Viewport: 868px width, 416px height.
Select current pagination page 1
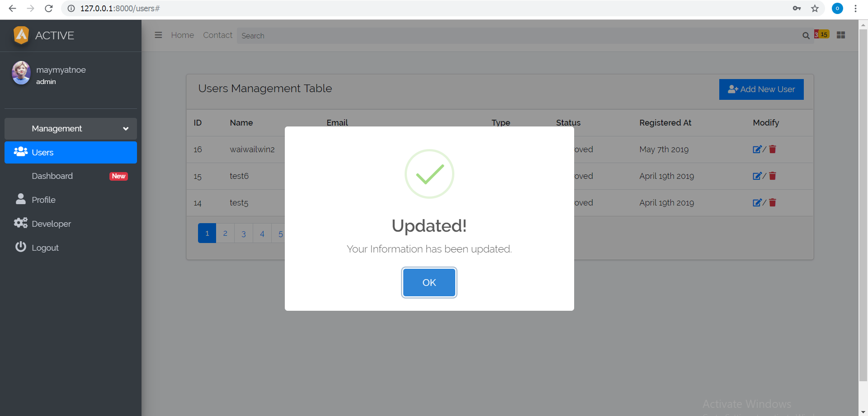[x=207, y=234]
